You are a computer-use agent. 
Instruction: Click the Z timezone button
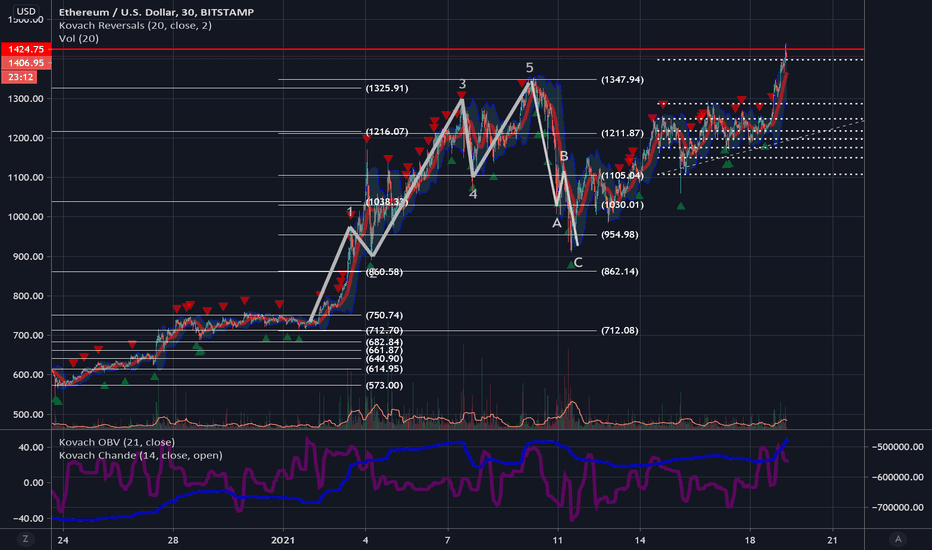pyautogui.click(x=25, y=539)
